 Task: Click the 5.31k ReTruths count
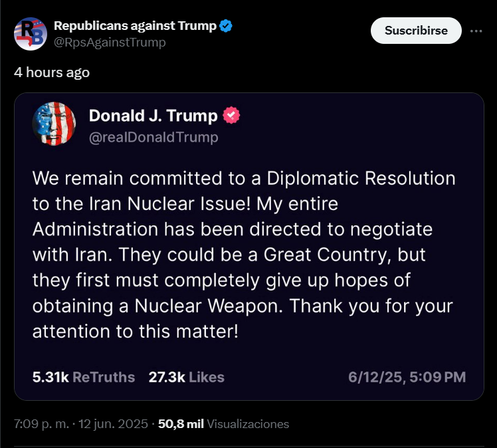coord(84,377)
